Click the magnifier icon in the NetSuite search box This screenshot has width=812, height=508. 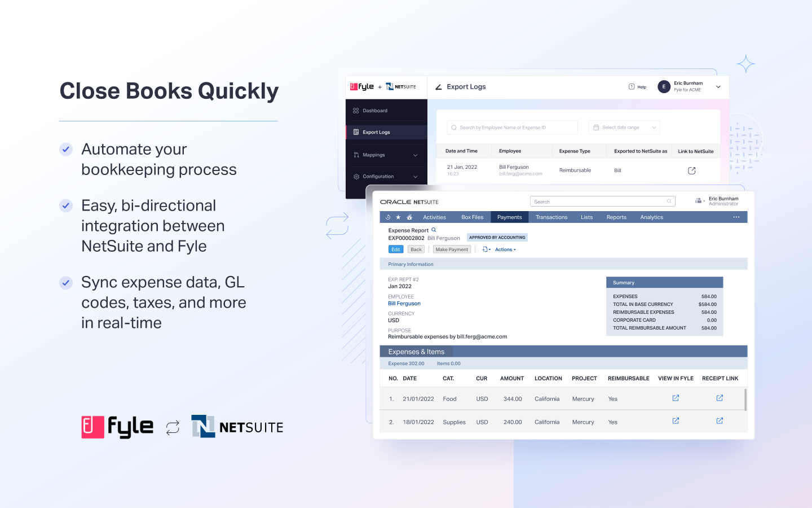point(669,202)
